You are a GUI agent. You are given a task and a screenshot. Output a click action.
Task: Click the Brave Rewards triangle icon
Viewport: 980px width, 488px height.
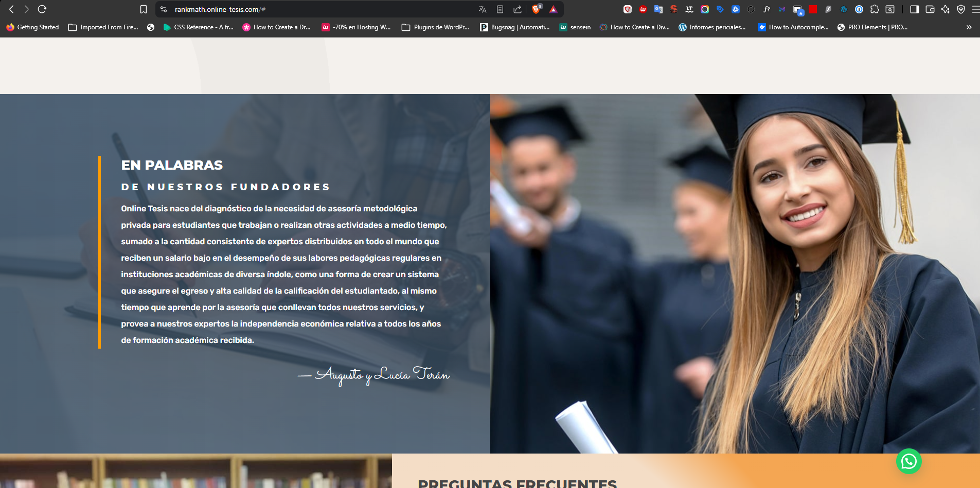click(x=554, y=9)
